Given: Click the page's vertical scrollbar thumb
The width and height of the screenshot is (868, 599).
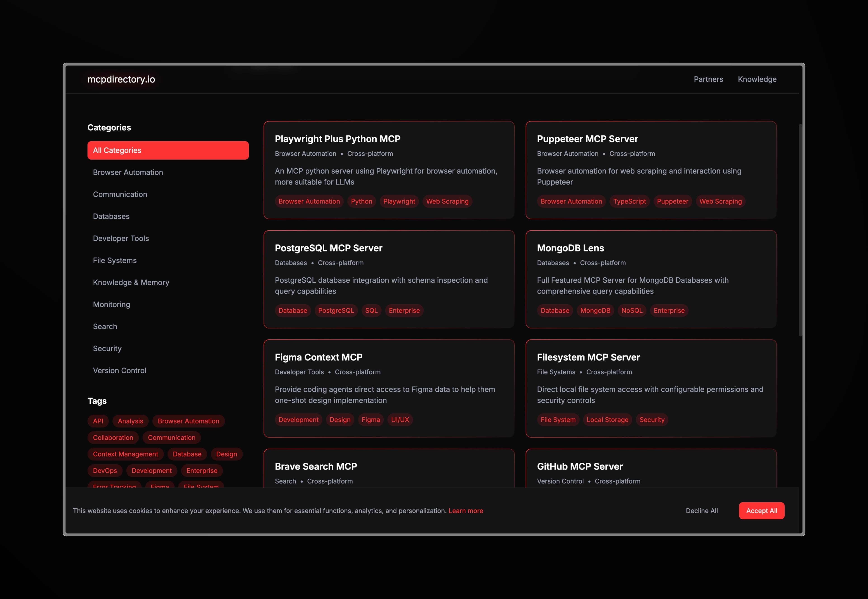Looking at the screenshot, I should [x=800, y=230].
